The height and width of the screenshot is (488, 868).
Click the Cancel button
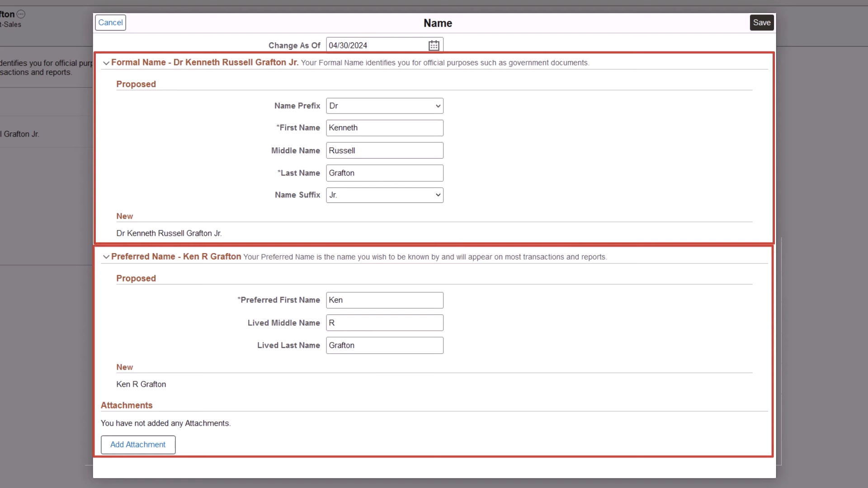tap(110, 23)
